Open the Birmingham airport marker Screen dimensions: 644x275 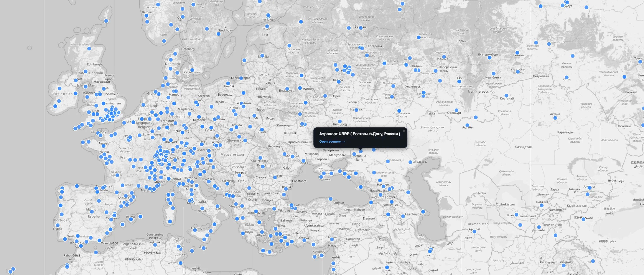tap(104, 103)
